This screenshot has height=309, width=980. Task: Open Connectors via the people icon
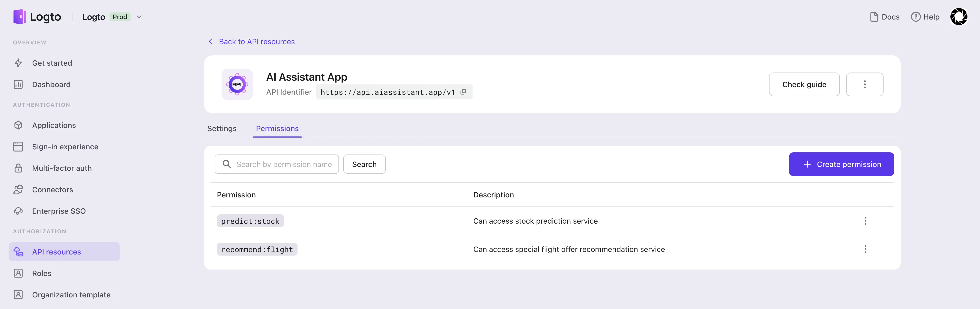[18, 189]
